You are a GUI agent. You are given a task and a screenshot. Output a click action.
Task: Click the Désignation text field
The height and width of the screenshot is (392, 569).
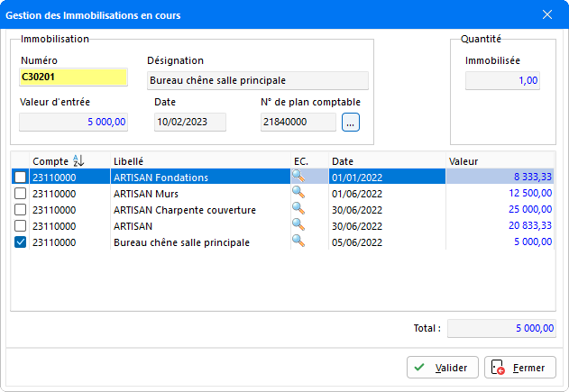pyautogui.click(x=257, y=80)
